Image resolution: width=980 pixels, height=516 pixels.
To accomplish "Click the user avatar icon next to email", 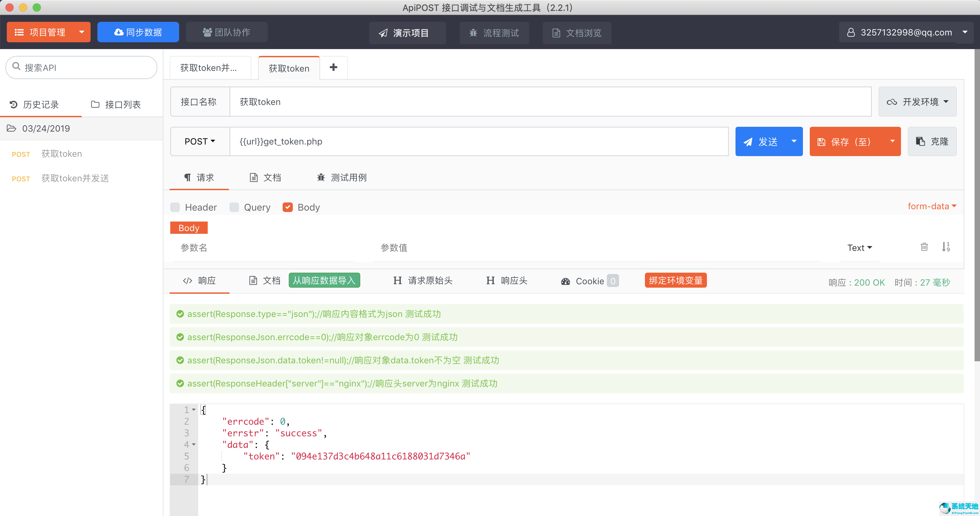I will pos(851,32).
